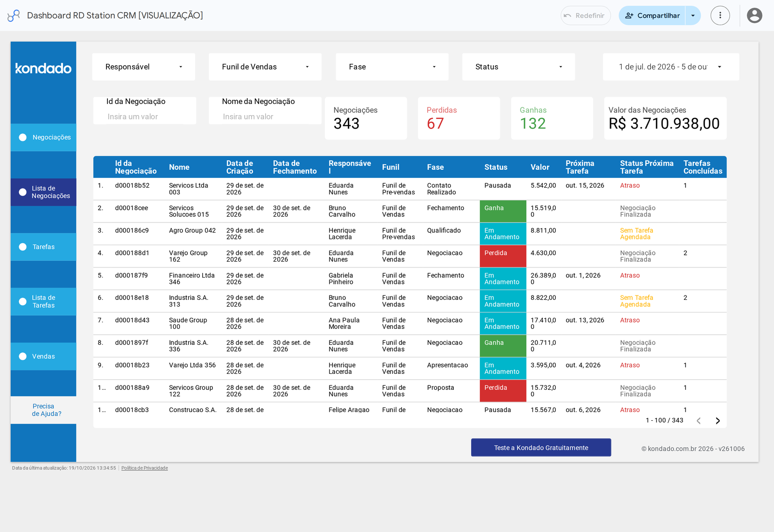774x532 pixels.
Task: Click the Looker Studio logo icon
Action: tap(14, 15)
